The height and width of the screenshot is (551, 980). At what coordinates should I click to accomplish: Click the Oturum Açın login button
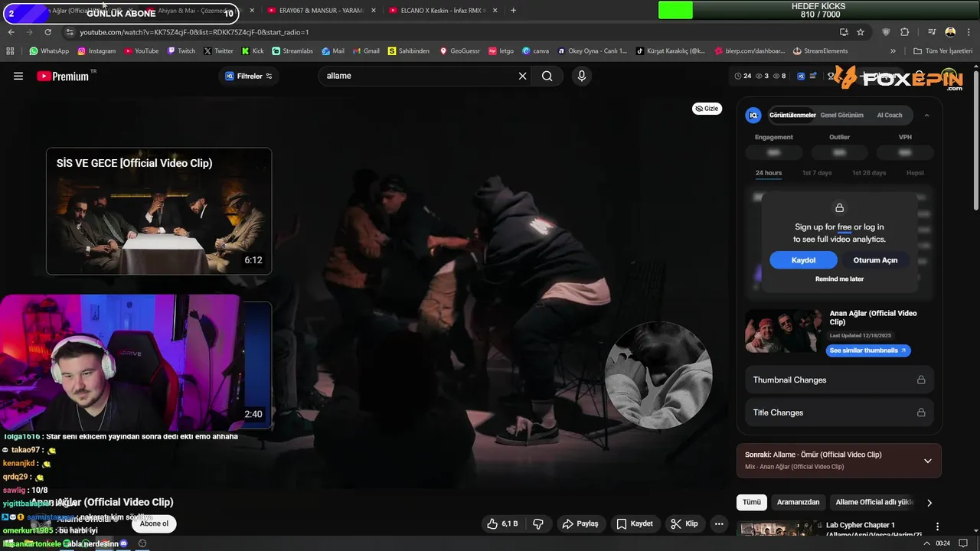pyautogui.click(x=875, y=260)
